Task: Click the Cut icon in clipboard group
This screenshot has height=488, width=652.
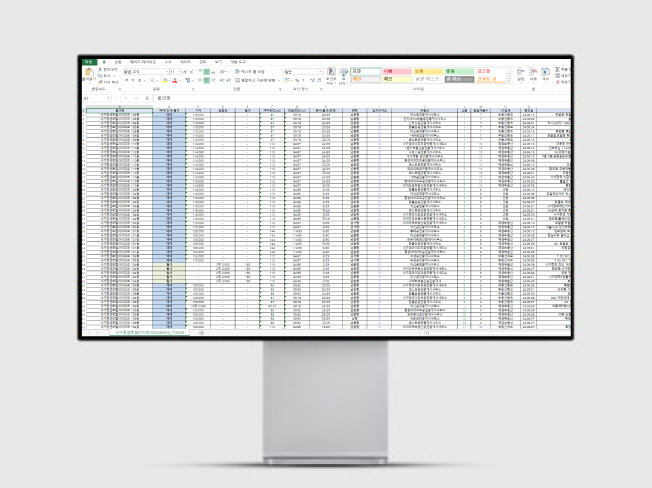Action: click(101, 69)
